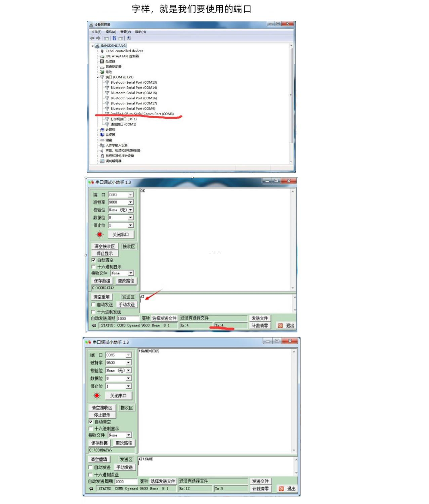Click the Bluetooth Serial Port (COM13) device icon
This screenshot has height=504, width=429.
(107, 82)
